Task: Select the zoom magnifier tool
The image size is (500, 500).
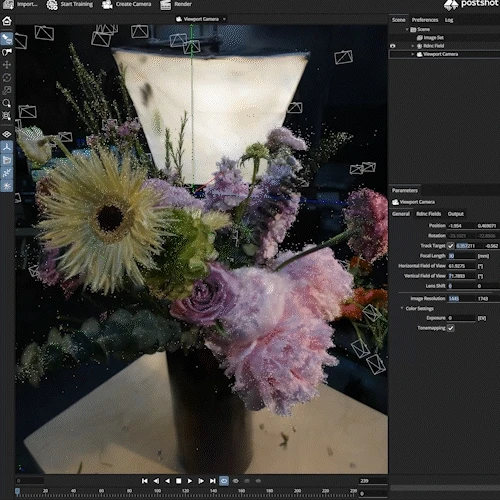Action: click(x=7, y=103)
